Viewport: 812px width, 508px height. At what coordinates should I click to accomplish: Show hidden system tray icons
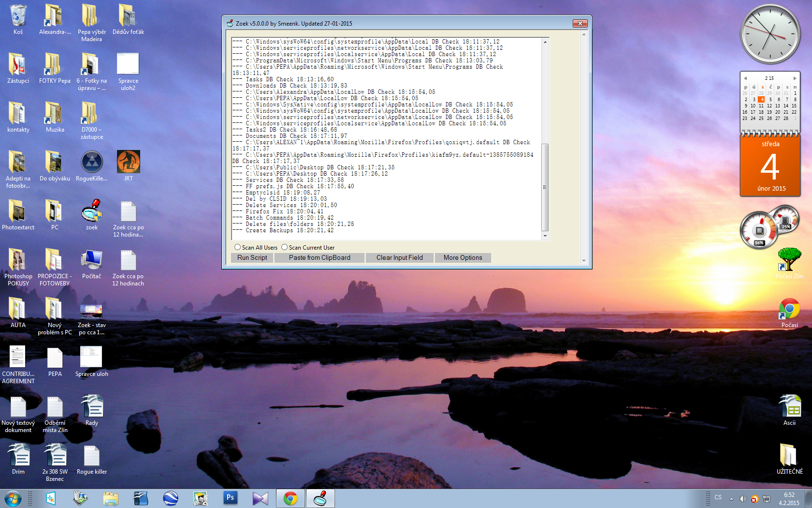pos(731,498)
